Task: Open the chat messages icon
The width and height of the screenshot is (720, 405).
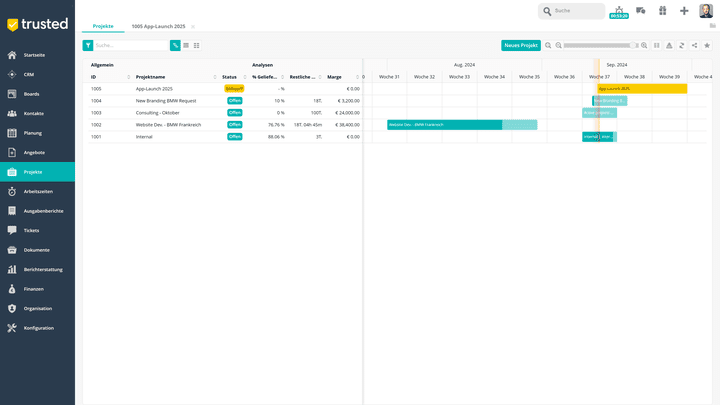Action: pos(640,10)
